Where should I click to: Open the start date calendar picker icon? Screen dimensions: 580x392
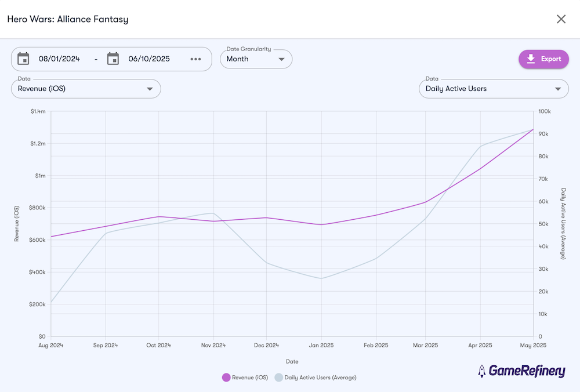(x=23, y=59)
